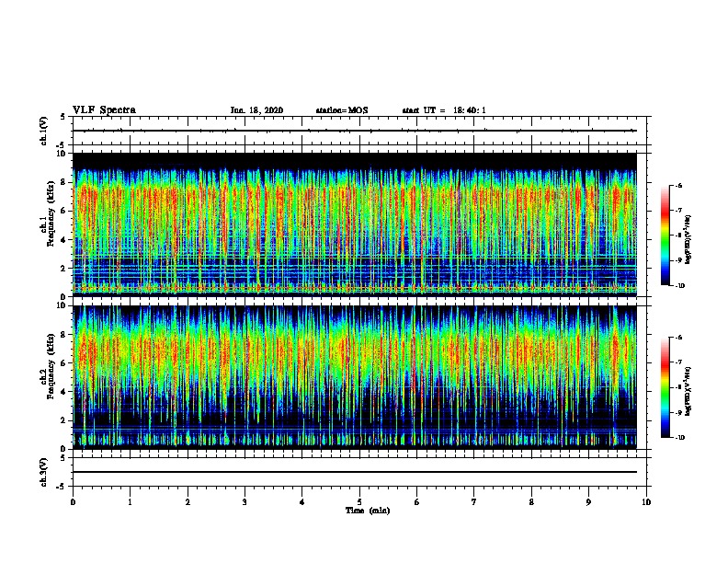
Task: Click time-axis tick label "2"
Action: point(188,502)
